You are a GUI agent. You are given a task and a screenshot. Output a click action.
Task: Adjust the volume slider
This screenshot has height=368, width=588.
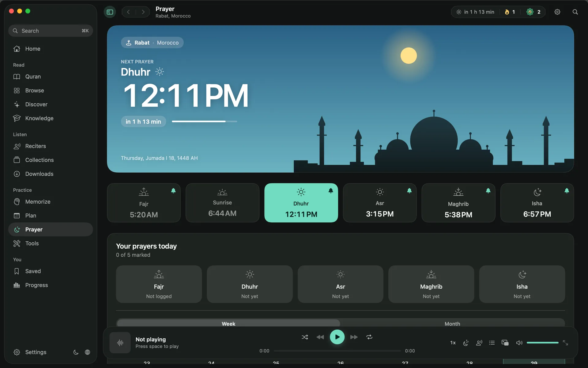click(543, 343)
